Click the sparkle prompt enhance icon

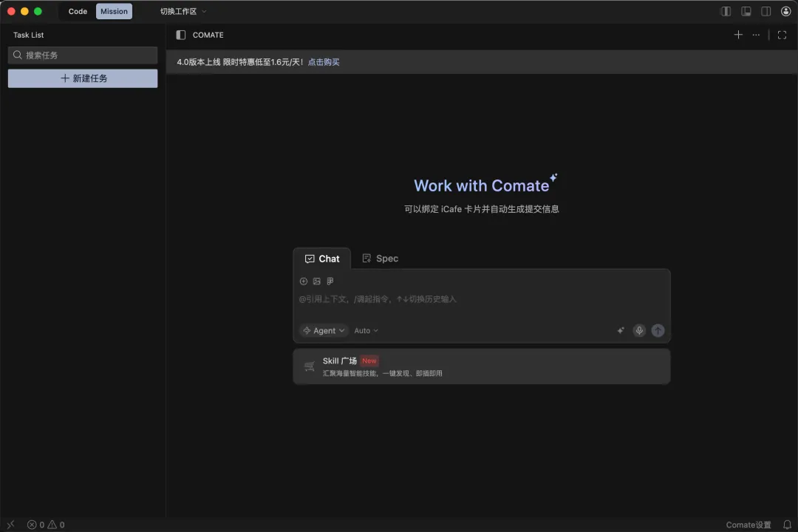click(x=621, y=330)
